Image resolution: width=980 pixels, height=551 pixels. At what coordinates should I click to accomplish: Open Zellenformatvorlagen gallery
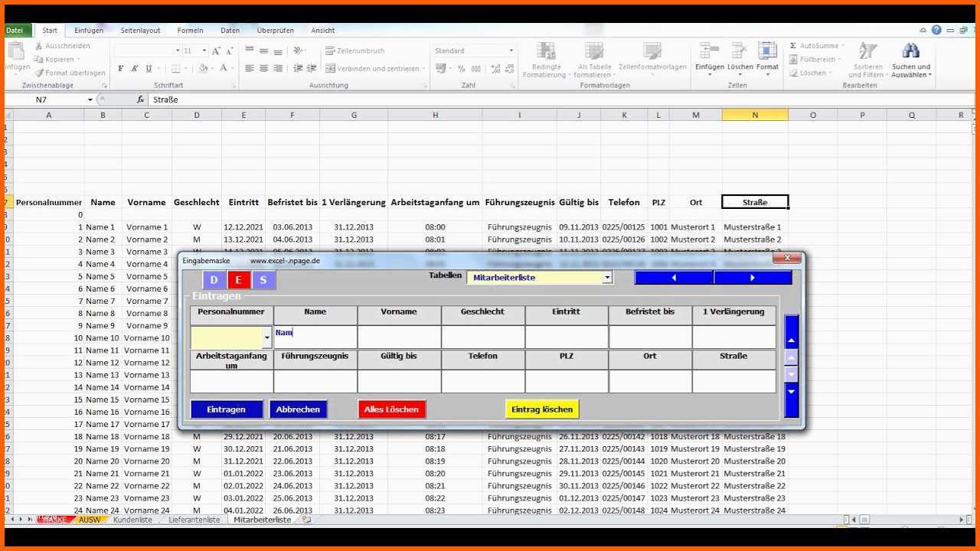pyautogui.click(x=652, y=57)
